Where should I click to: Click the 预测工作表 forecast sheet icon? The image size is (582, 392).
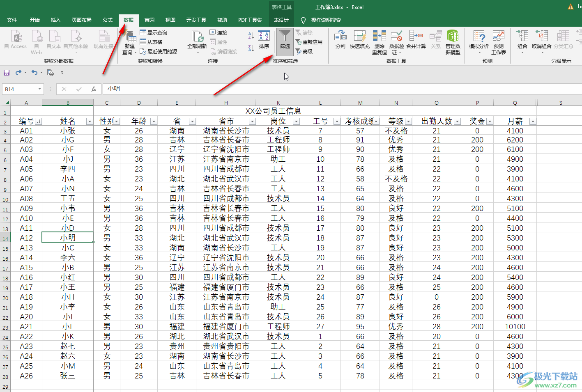[499, 42]
